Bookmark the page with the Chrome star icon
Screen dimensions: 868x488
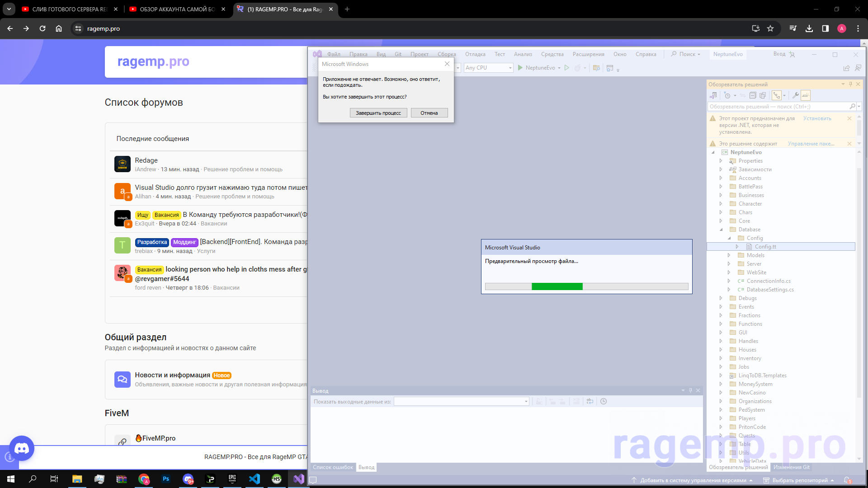(x=770, y=28)
